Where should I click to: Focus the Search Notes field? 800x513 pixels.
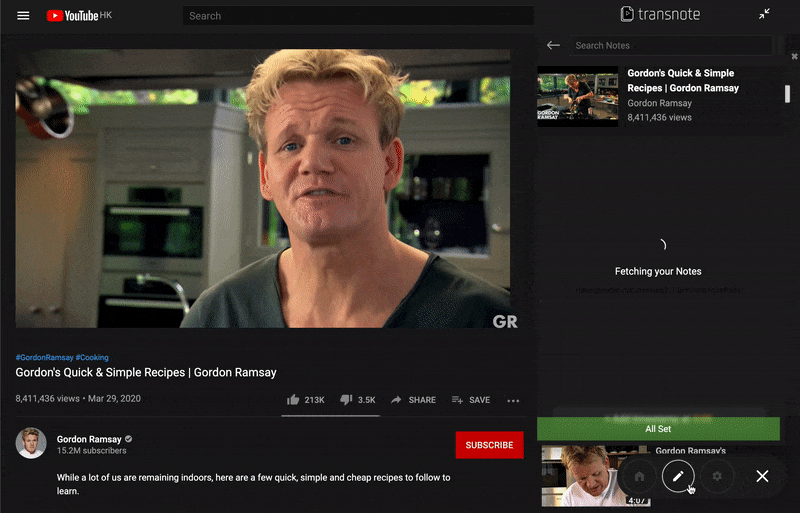pyautogui.click(x=670, y=45)
